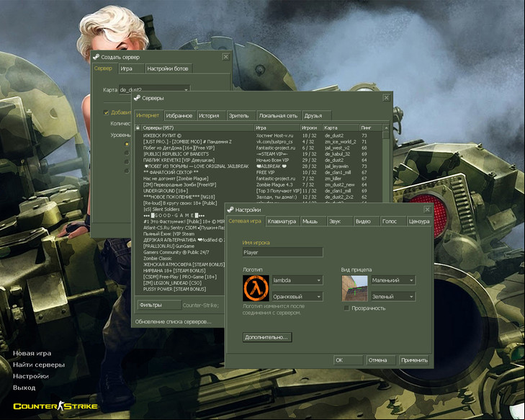Sort servers by the lock icon column
The height and width of the screenshot is (420, 525).
(x=138, y=128)
